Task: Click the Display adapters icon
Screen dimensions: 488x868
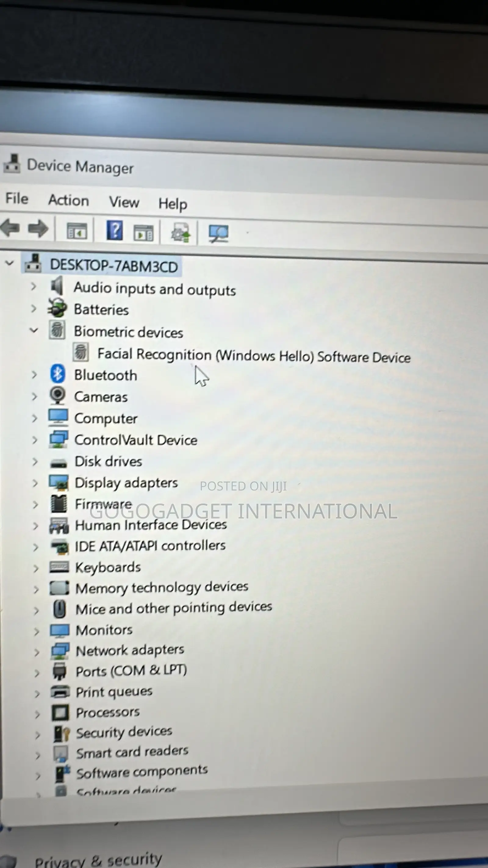Action: click(x=59, y=482)
